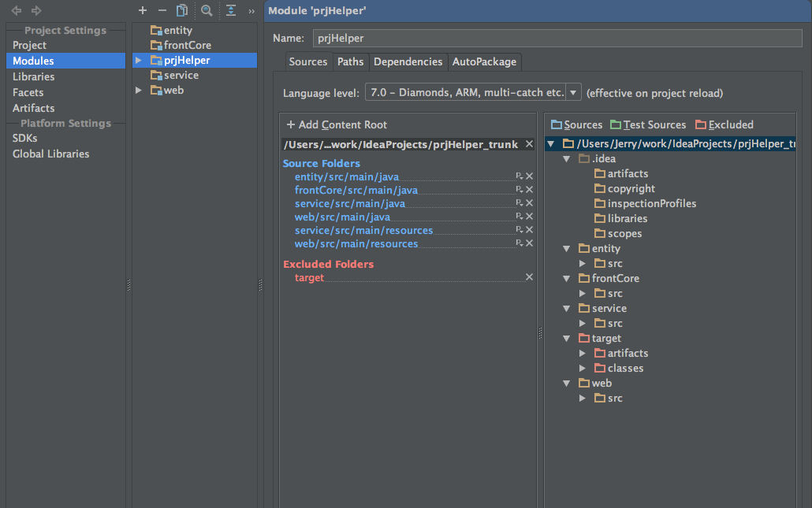Switch to the Paths tab
Image resolution: width=812 pixels, height=508 pixels.
pos(351,61)
